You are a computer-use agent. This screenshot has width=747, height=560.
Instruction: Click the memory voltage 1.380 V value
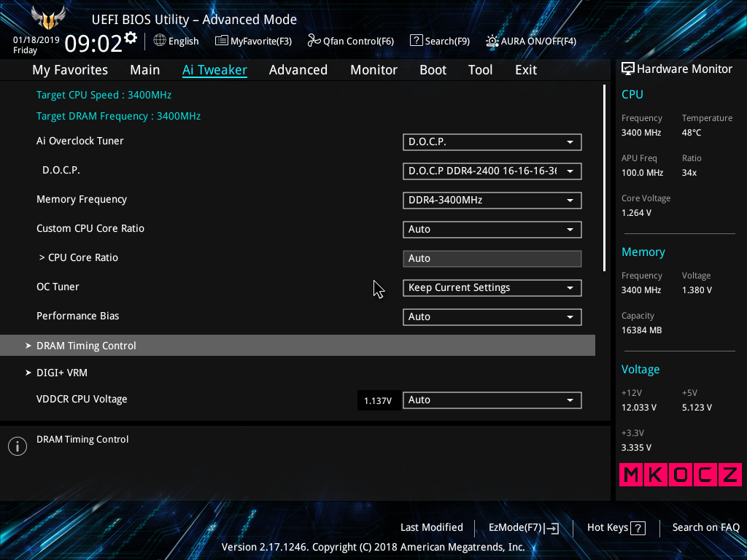point(697,290)
